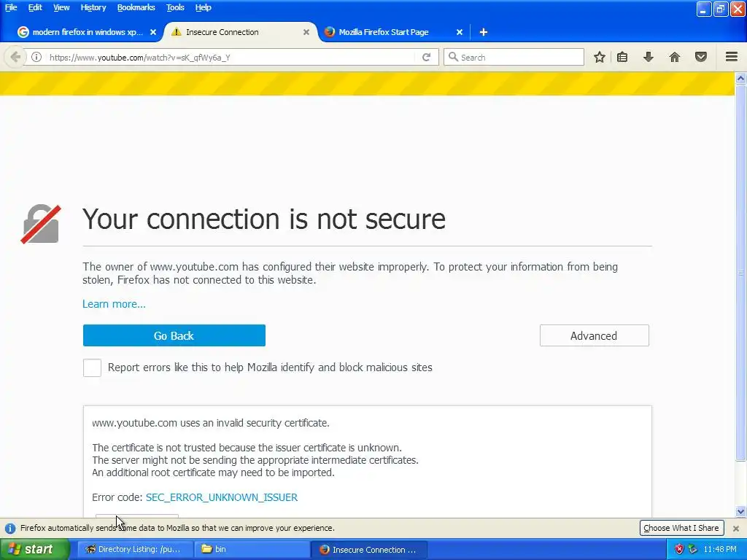Go to Home page icon
Viewport: 747px width, 560px height.
[675, 57]
